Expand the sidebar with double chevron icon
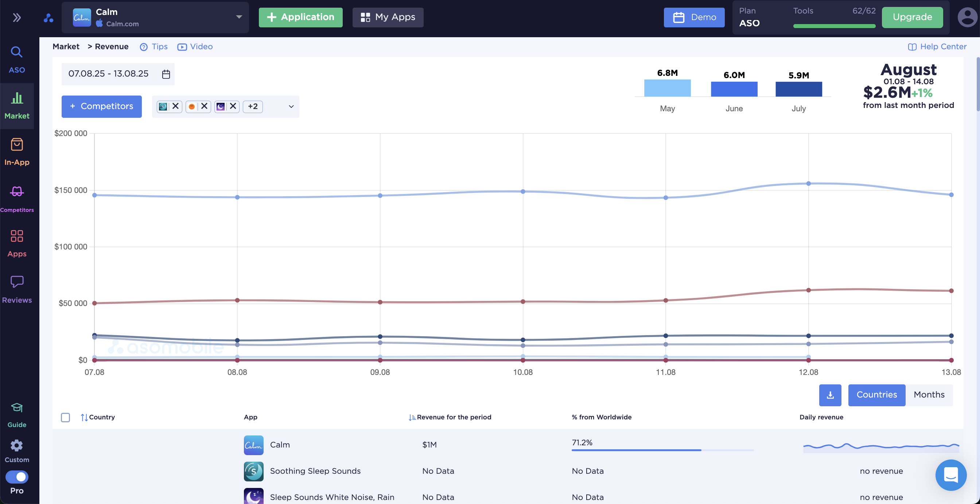The height and width of the screenshot is (504, 980). [17, 18]
